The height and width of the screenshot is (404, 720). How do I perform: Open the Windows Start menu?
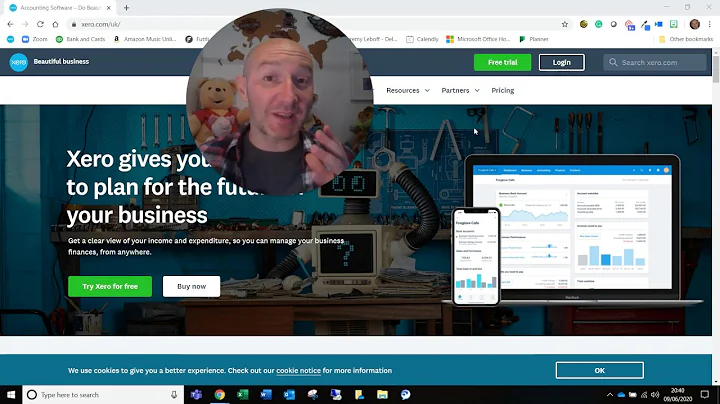(x=11, y=395)
